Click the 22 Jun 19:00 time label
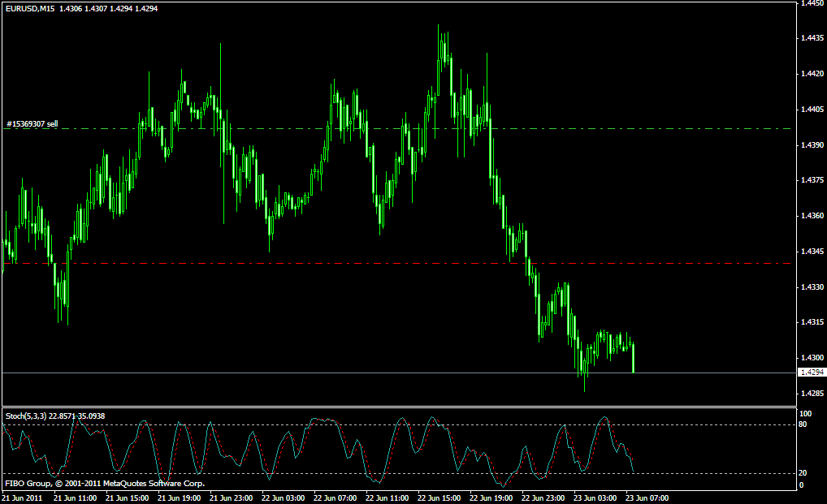The width and height of the screenshot is (827, 504). coord(491,498)
